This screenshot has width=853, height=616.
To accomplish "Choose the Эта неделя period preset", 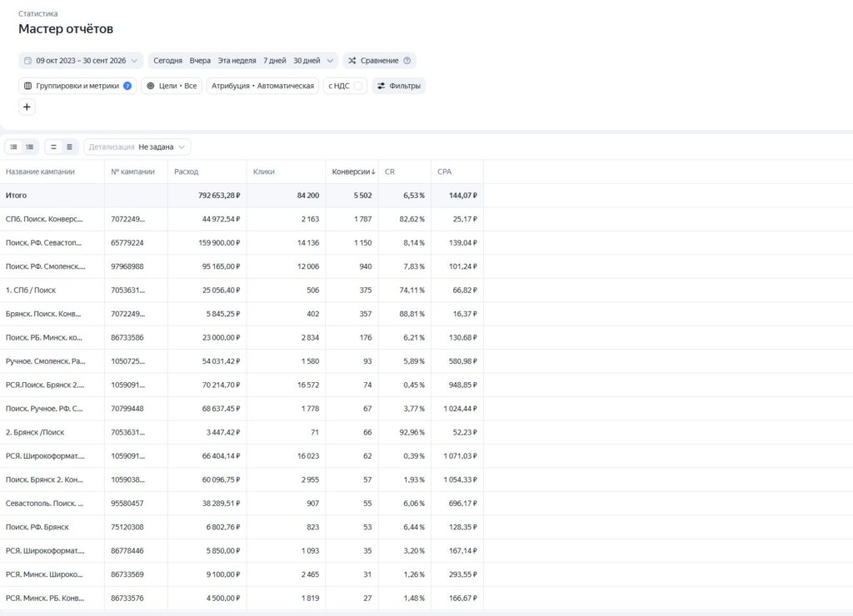I will [237, 60].
